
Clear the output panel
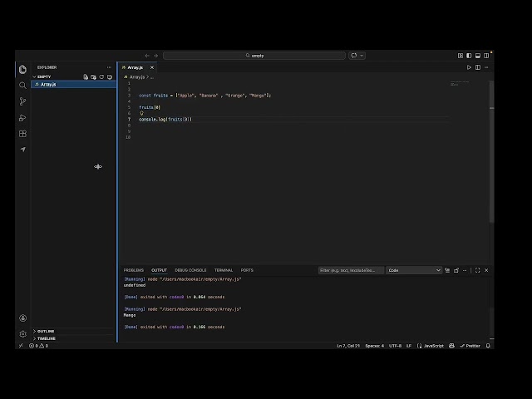pyautogui.click(x=447, y=270)
